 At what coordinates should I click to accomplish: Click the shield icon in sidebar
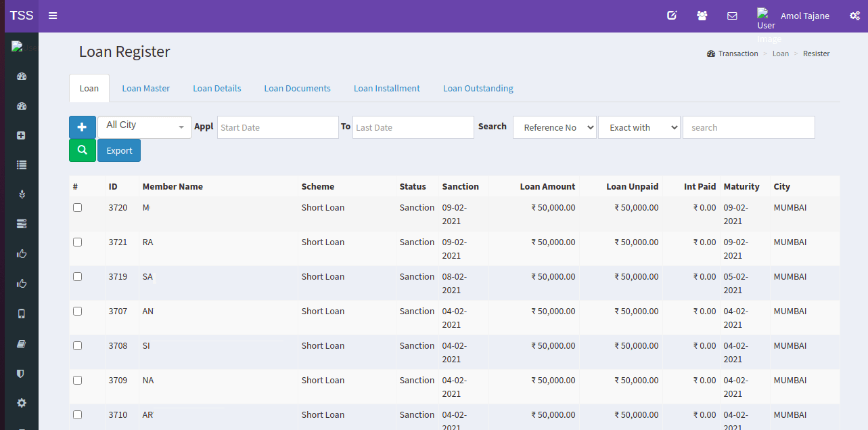22,373
